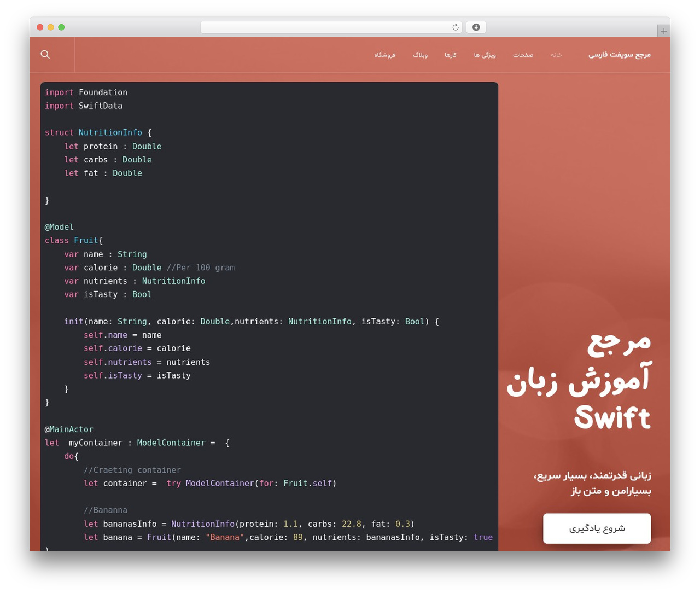The height and width of the screenshot is (593, 700).
Task: Click the 'self.name = name' line
Action: click(x=122, y=335)
